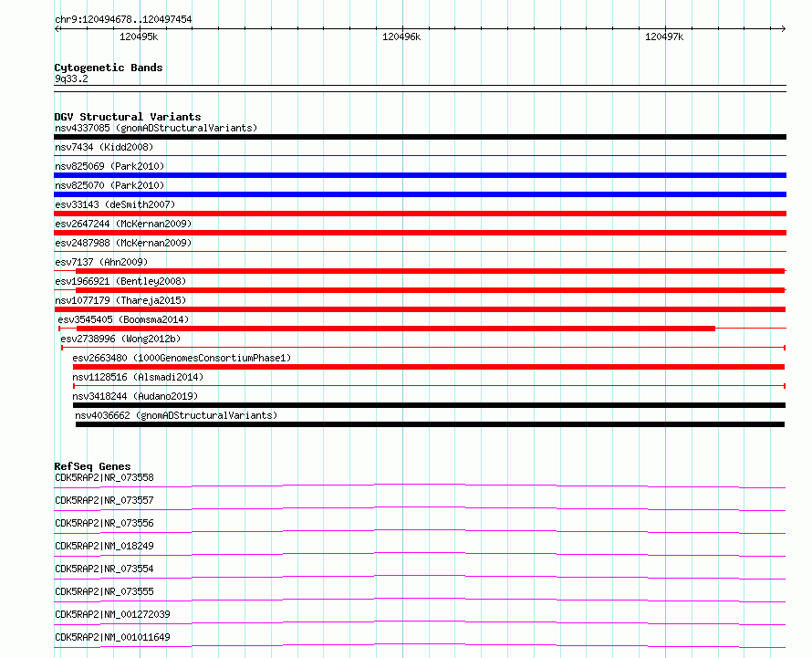
Task: Click the red bar under esv3545405
Action: [396, 329]
